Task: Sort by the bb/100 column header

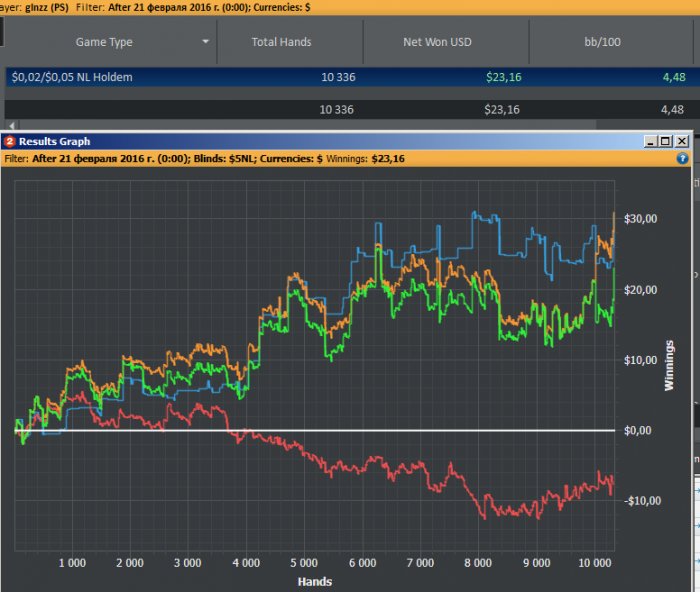Action: click(x=611, y=42)
